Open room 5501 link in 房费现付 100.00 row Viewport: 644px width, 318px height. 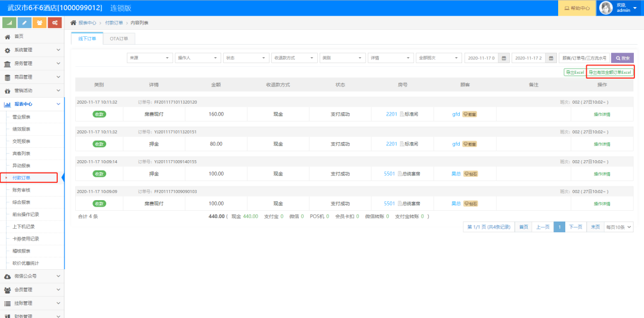(389, 204)
